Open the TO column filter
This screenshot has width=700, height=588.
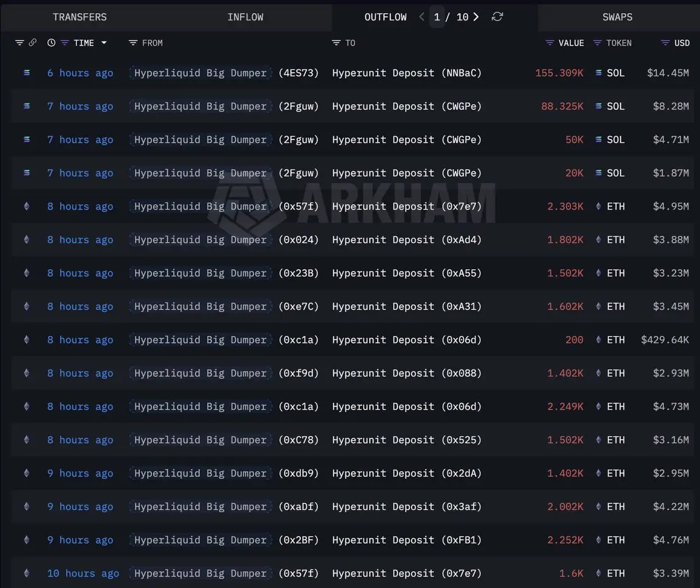point(336,43)
